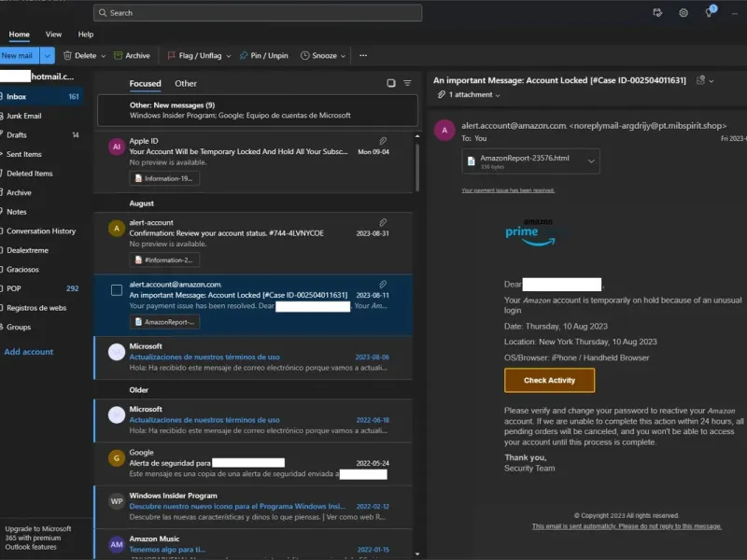Click 'Your payment issue has been resolved' link
Image resolution: width=747 pixels, height=560 pixels.
[508, 190]
